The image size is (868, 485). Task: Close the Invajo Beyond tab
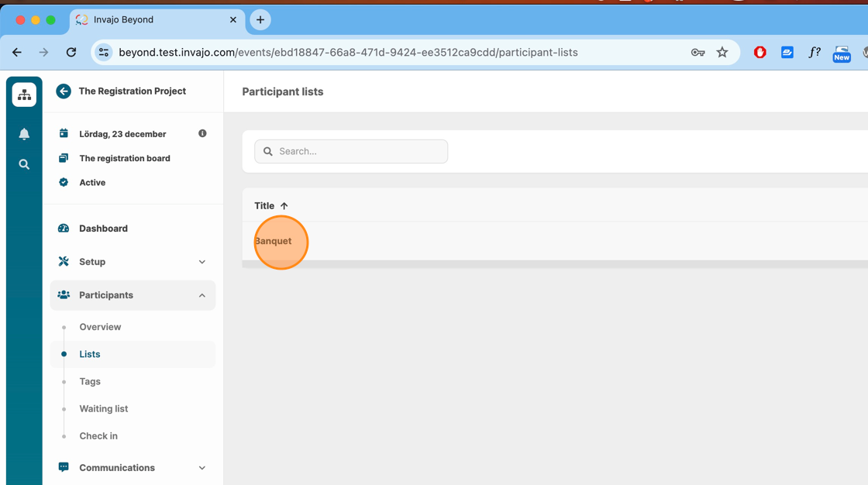pos(233,19)
